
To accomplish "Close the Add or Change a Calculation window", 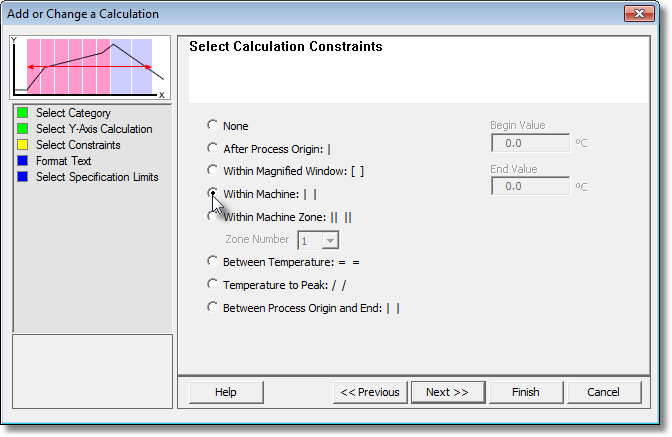I will tap(639, 14).
